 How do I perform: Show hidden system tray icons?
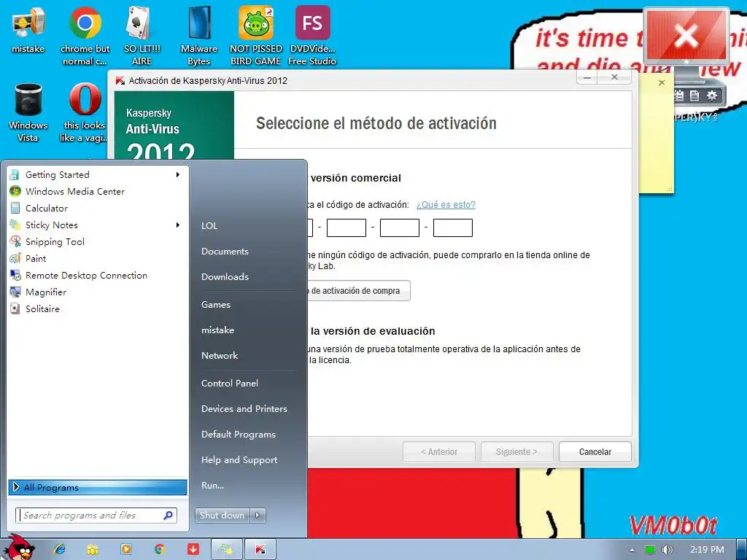(632, 550)
